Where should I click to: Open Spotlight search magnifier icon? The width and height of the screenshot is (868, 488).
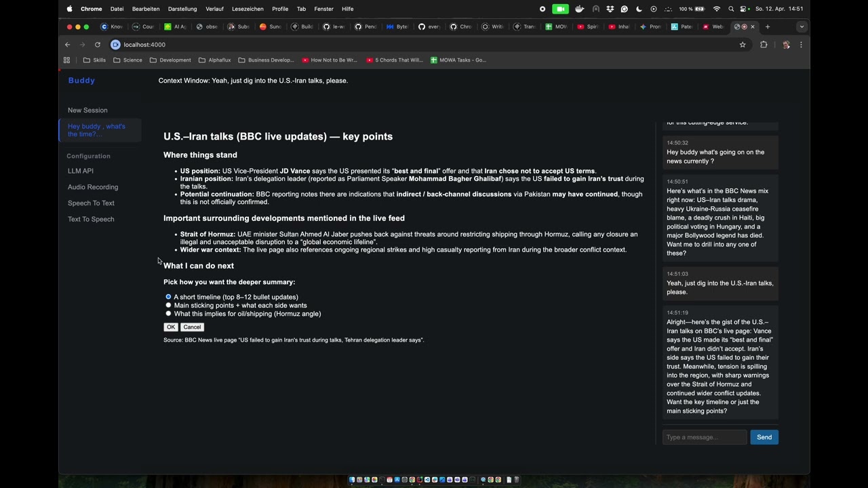[x=731, y=9]
